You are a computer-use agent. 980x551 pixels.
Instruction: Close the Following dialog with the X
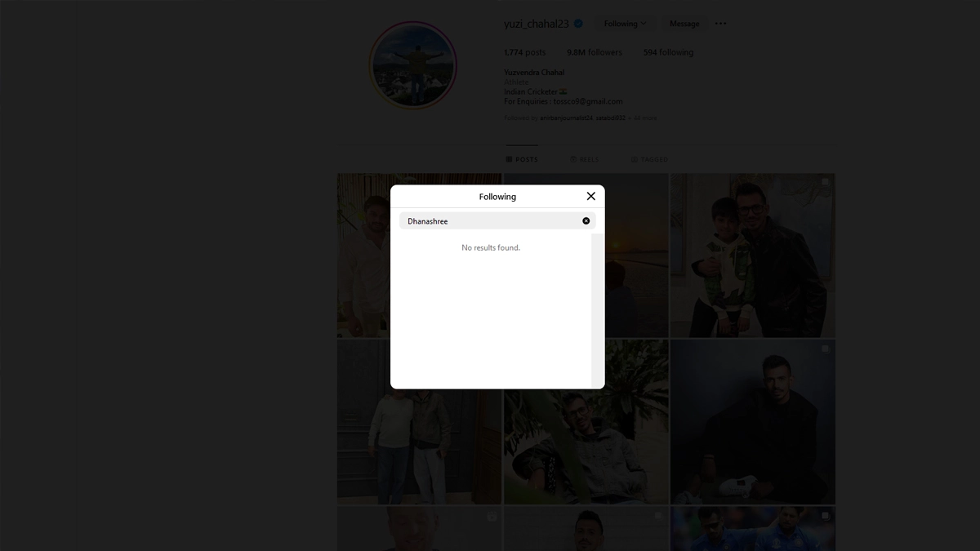[590, 196]
